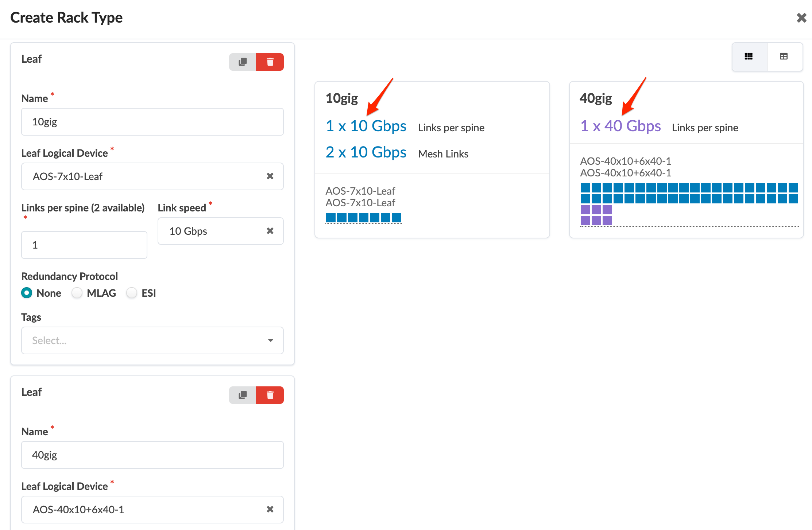Image resolution: width=812 pixels, height=530 pixels.
Task: Delete the 40gig leaf via trash icon
Action: point(270,395)
